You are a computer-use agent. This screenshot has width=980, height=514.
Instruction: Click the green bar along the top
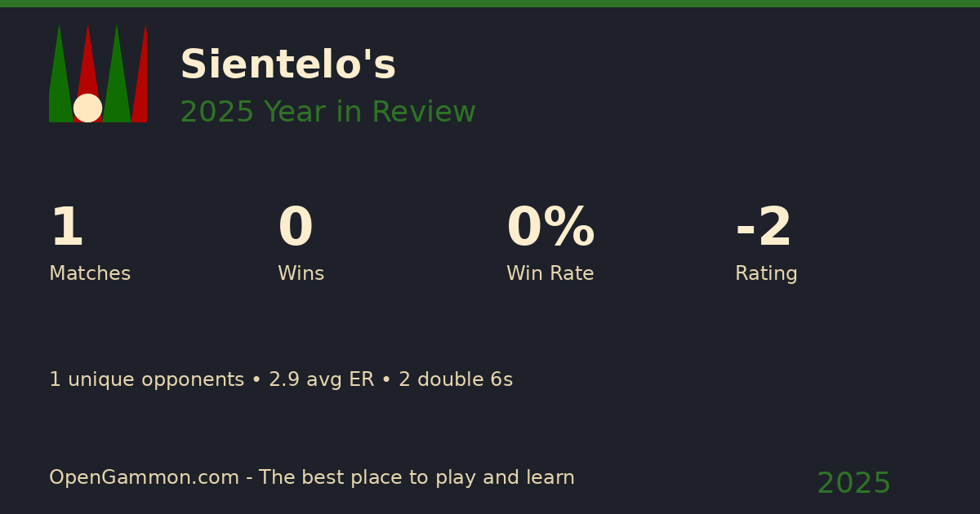(490, 3)
